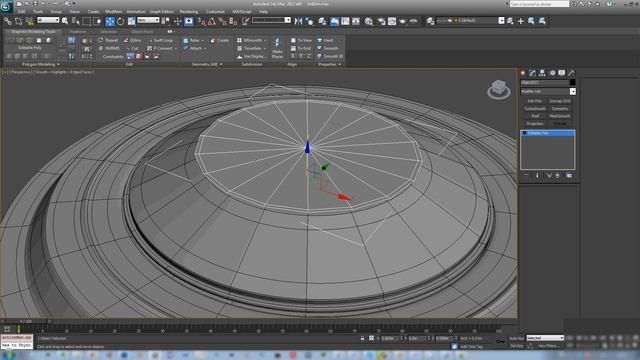Switch to the Utilities hammer panel
Viewport: 640px width, 360px height.
tap(571, 73)
